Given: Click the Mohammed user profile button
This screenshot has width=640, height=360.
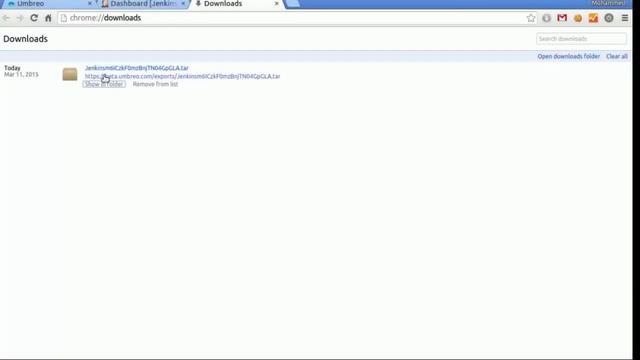Looking at the screenshot, I should click(x=608, y=3).
